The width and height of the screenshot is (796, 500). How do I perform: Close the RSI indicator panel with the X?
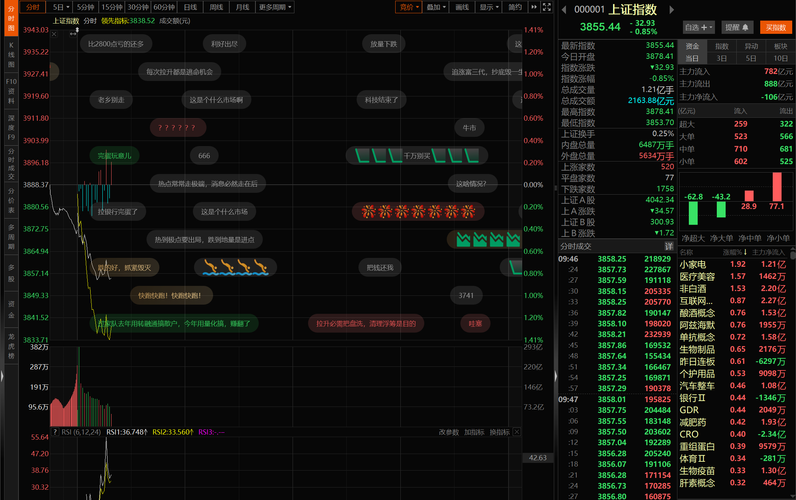(516, 431)
